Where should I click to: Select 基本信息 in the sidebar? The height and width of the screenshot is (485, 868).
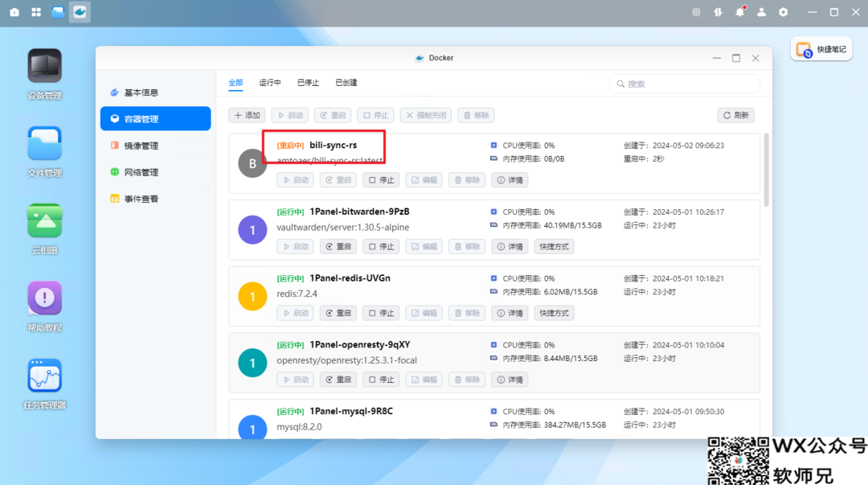click(x=141, y=92)
